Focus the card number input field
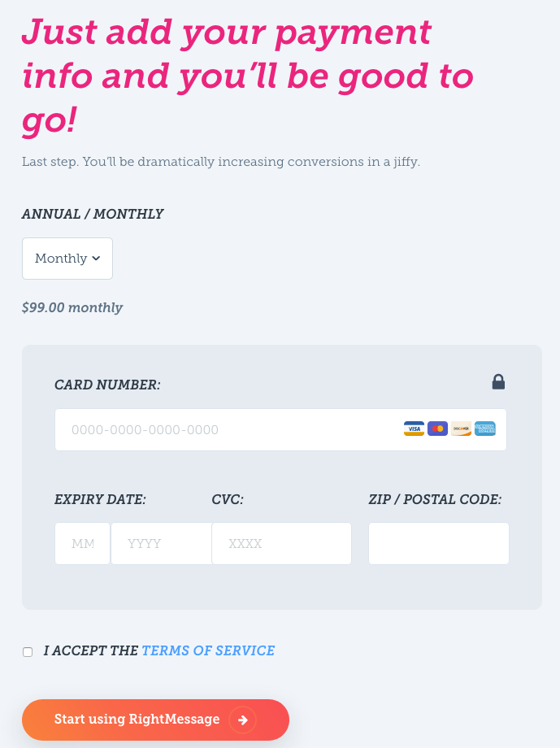This screenshot has height=748, width=560. tap(280, 429)
